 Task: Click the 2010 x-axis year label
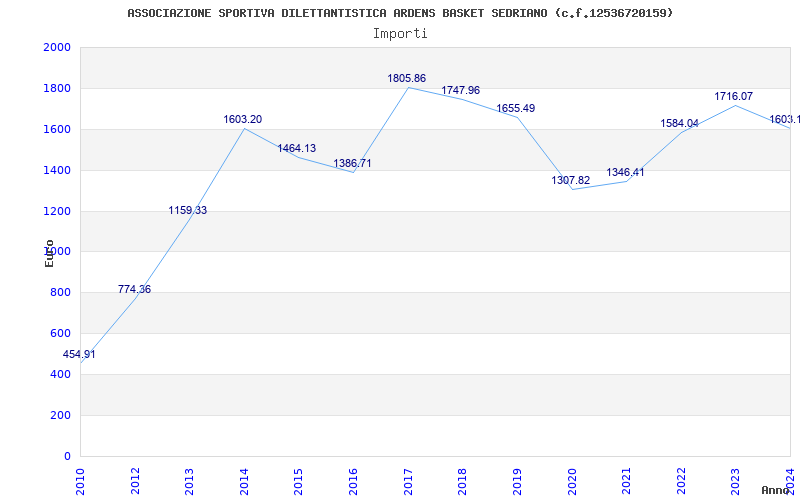[80, 481]
